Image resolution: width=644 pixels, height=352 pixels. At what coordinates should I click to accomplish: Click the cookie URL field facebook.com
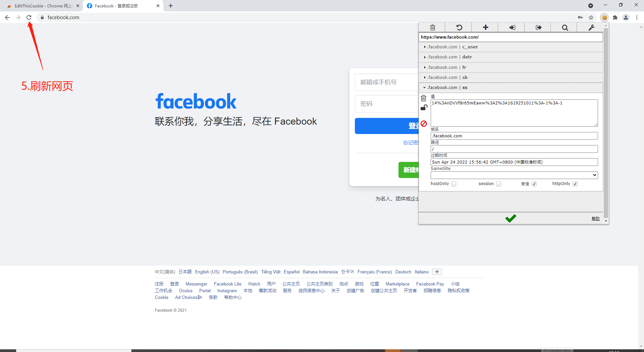(511, 37)
